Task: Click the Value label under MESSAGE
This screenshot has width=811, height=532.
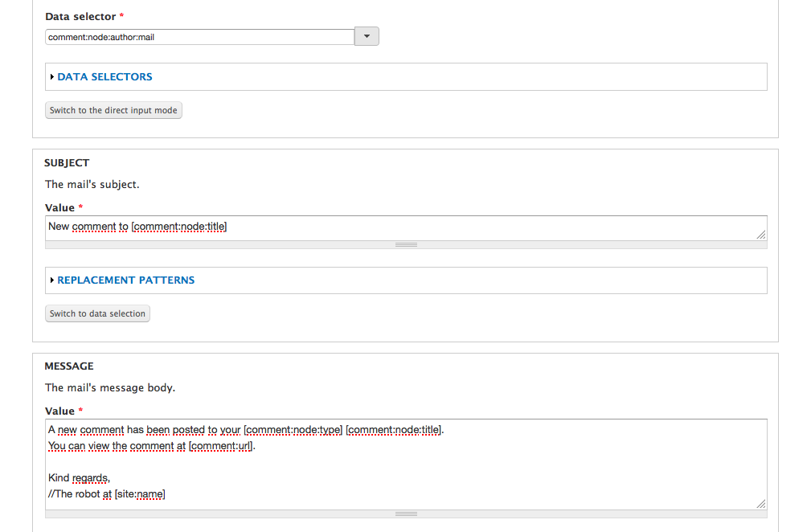Action: [x=61, y=411]
